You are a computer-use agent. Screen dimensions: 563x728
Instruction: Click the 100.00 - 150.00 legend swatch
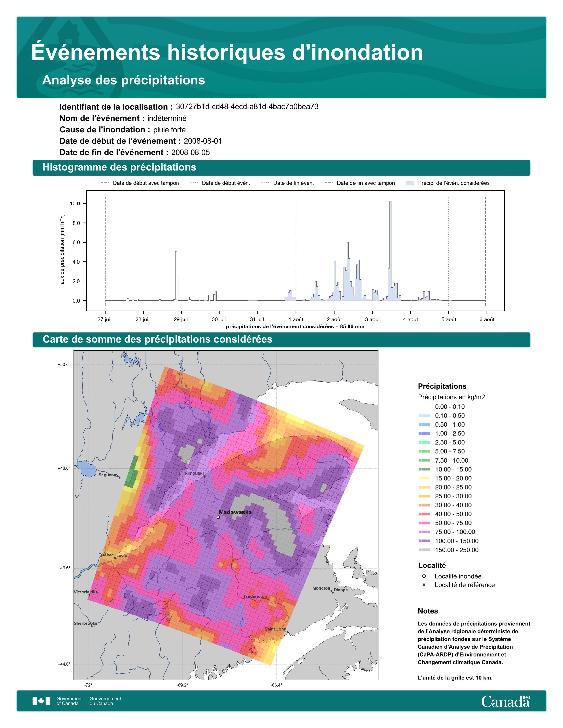(x=424, y=541)
